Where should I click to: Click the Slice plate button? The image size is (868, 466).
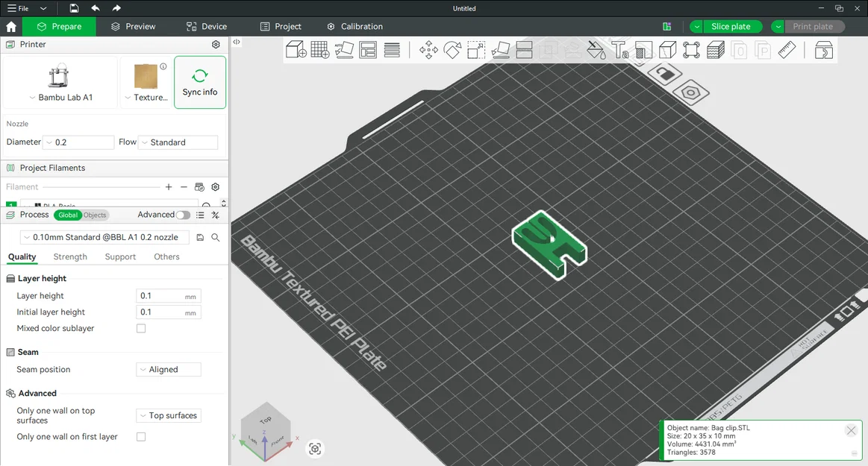click(732, 27)
